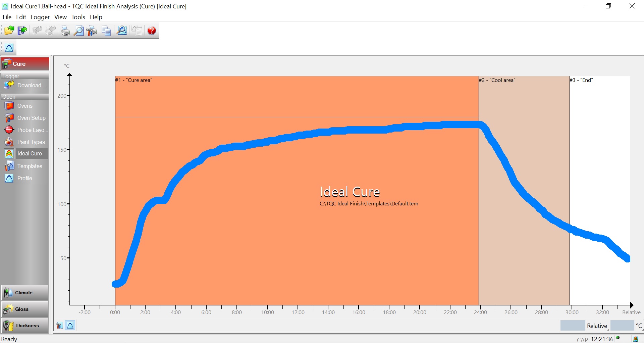Open Probe Layout from the sidebar
644x343 pixels.
click(27, 130)
